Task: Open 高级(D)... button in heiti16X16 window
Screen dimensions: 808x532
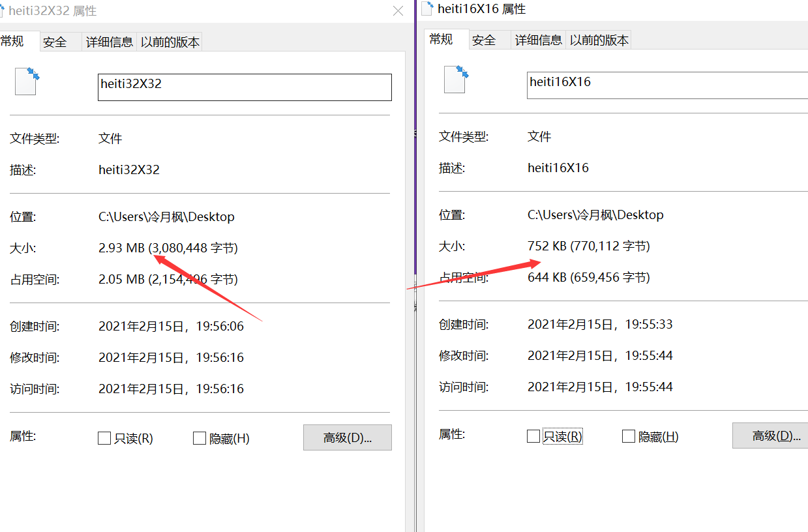Action: (x=770, y=436)
